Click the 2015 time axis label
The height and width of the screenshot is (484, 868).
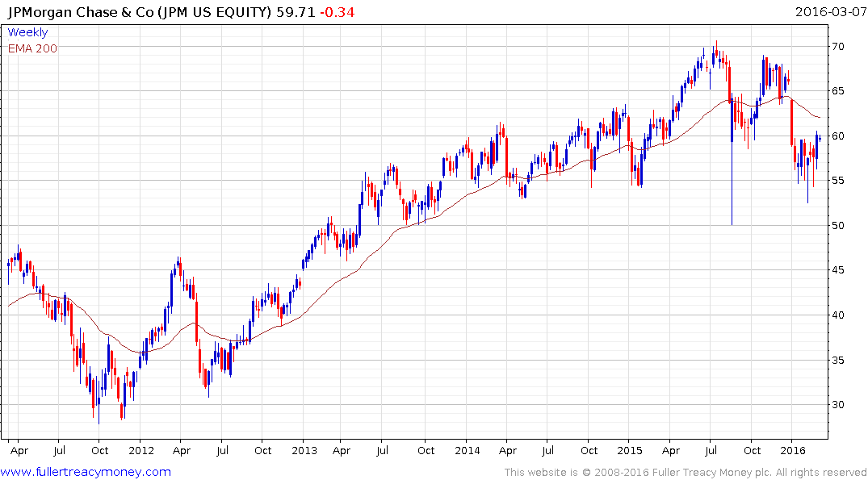[630, 450]
